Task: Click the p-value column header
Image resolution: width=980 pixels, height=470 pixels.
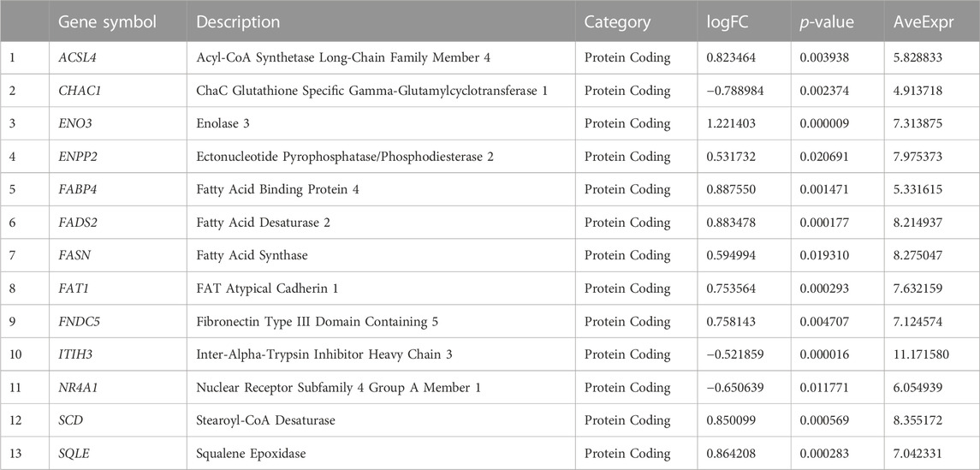Action: 827,22
